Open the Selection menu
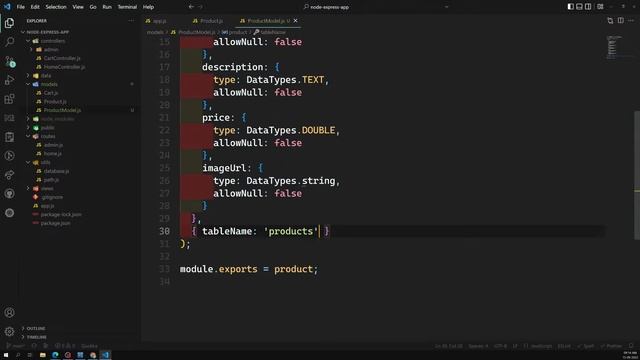The height and width of the screenshot is (360, 640). point(56,7)
